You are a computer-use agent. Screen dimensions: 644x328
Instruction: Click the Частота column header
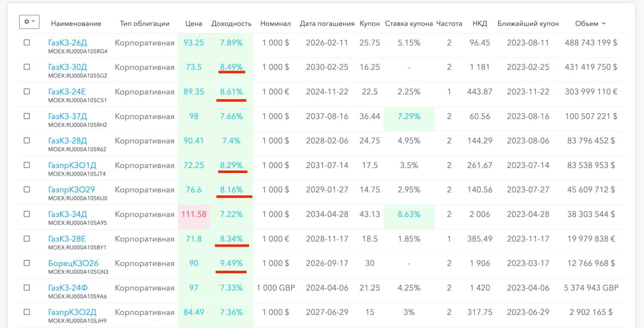coord(449,24)
